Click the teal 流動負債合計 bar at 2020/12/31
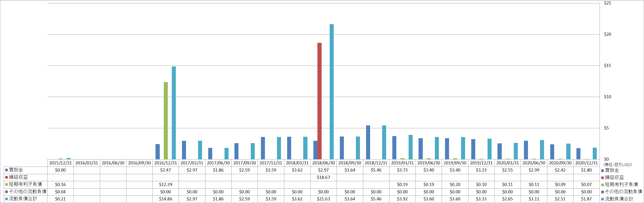 (x=595, y=154)
